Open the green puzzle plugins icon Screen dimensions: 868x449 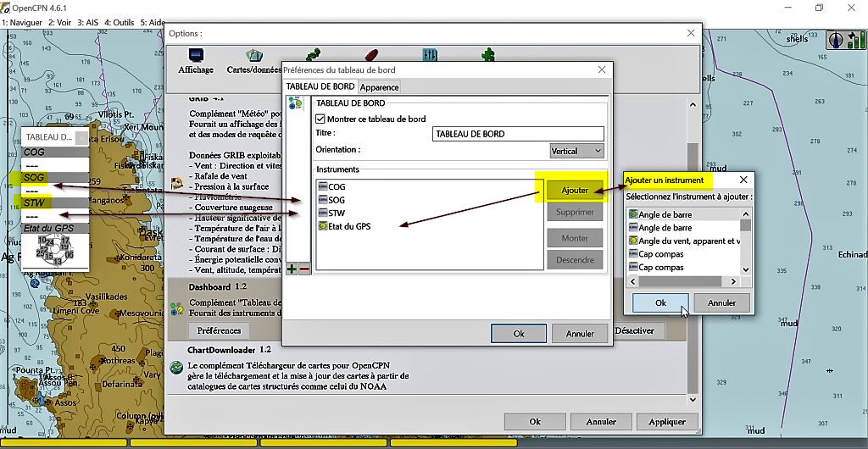[487, 54]
